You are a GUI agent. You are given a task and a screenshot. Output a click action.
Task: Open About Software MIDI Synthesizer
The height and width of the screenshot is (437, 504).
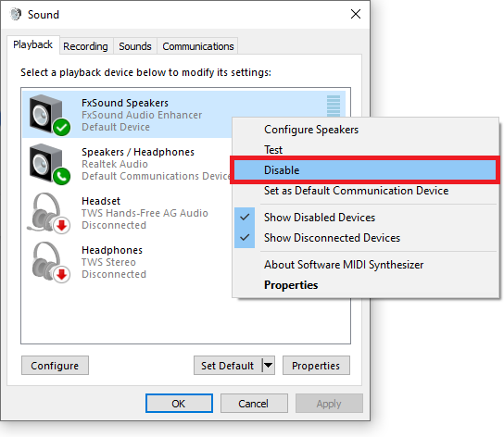(365, 265)
